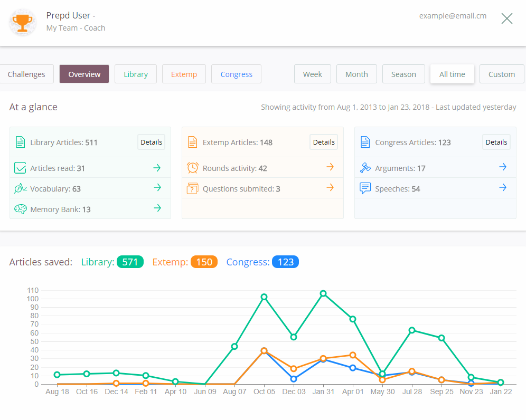Click the 'Congress Articles: 123' label

pyautogui.click(x=413, y=142)
